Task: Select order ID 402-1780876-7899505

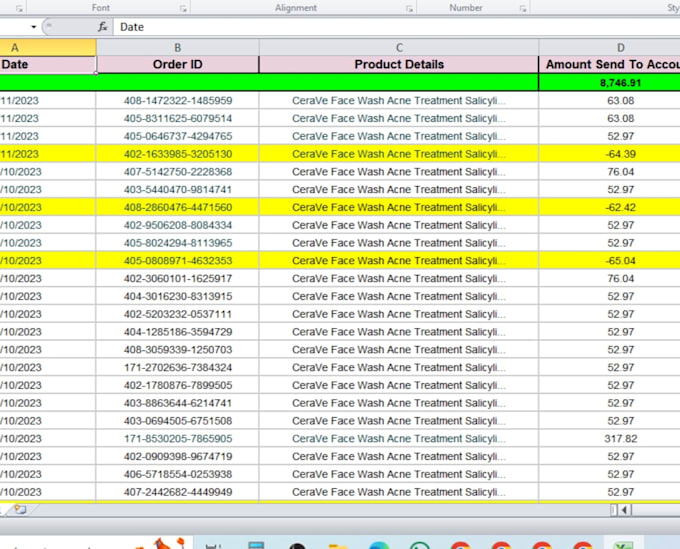Action: (177, 385)
